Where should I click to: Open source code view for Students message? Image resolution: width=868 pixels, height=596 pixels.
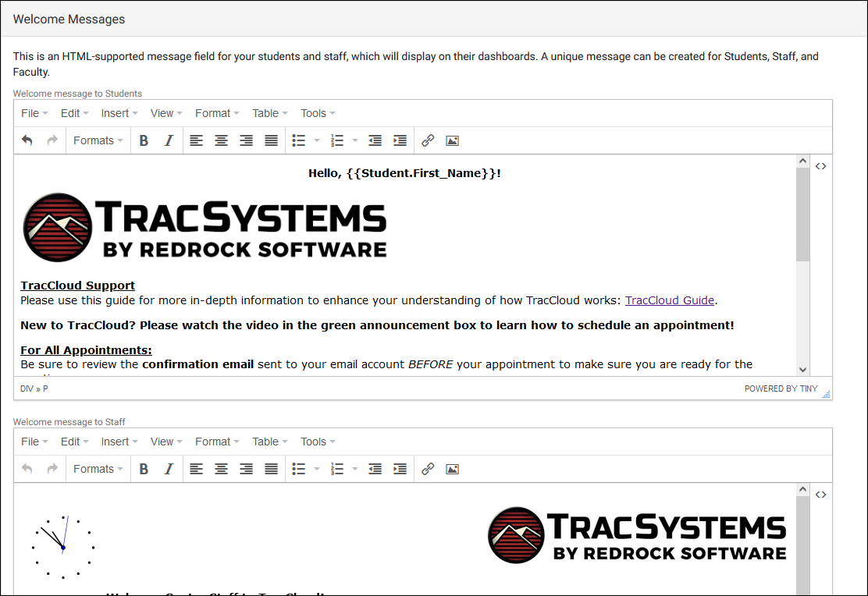pyautogui.click(x=820, y=166)
